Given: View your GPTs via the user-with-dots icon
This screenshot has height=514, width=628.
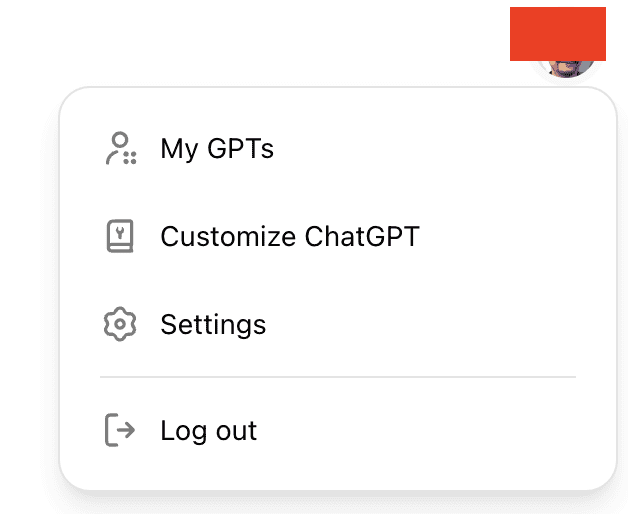Looking at the screenshot, I should pyautogui.click(x=121, y=148).
